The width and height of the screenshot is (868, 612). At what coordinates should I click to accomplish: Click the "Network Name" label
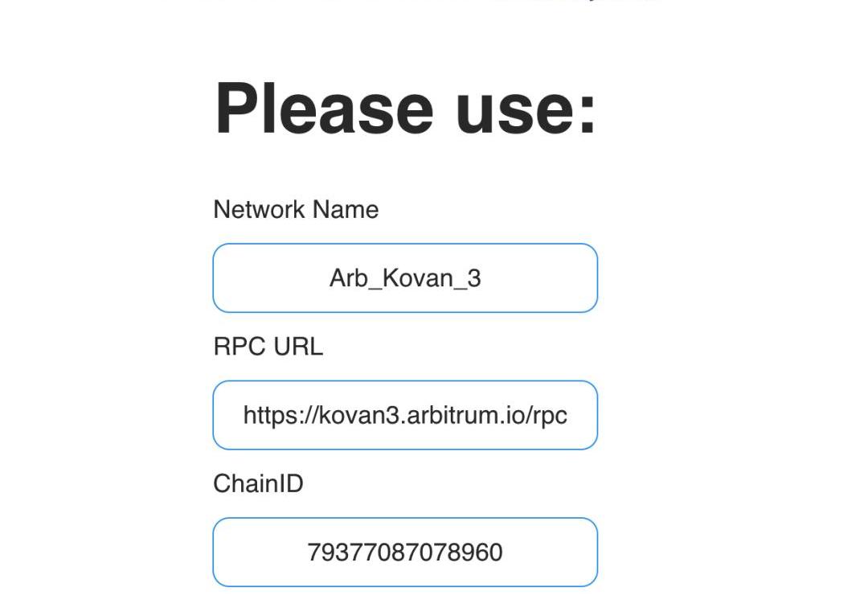[296, 210]
